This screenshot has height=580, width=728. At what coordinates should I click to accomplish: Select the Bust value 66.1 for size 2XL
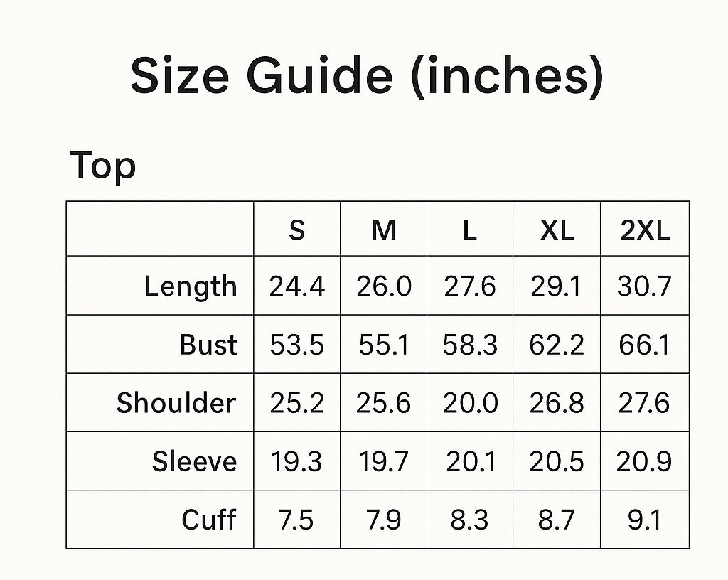pyautogui.click(x=645, y=345)
